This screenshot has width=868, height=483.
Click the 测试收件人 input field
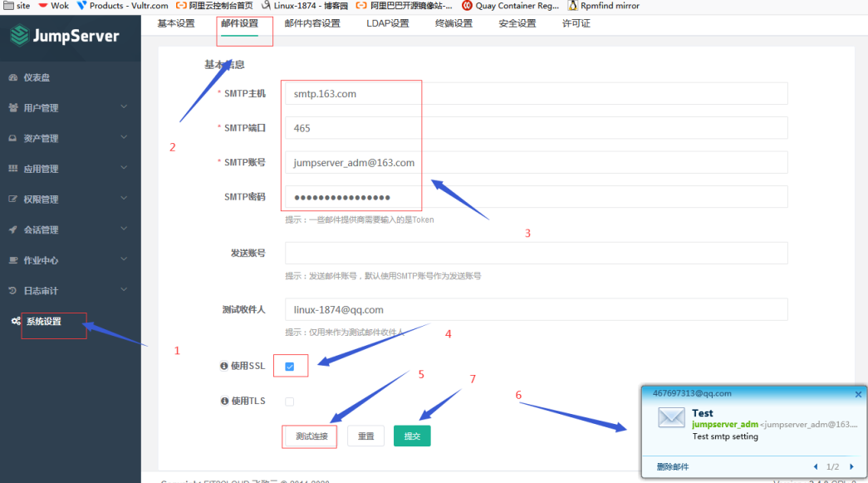point(536,309)
